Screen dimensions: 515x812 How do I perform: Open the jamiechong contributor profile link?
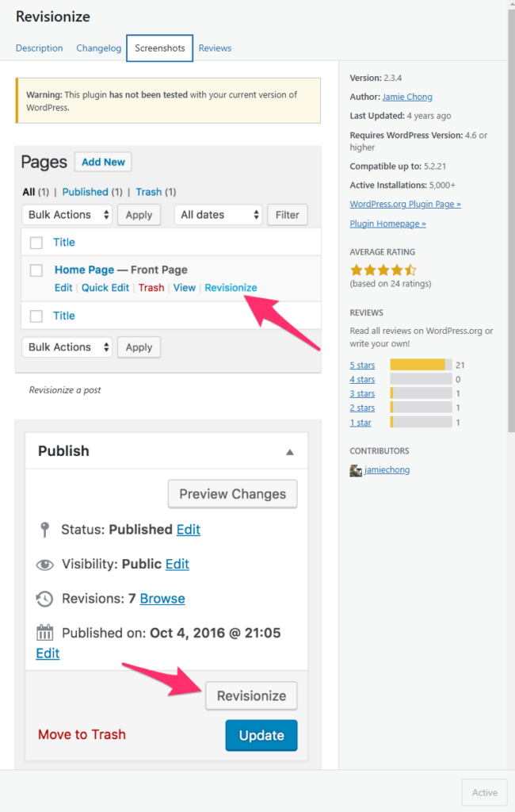(387, 469)
